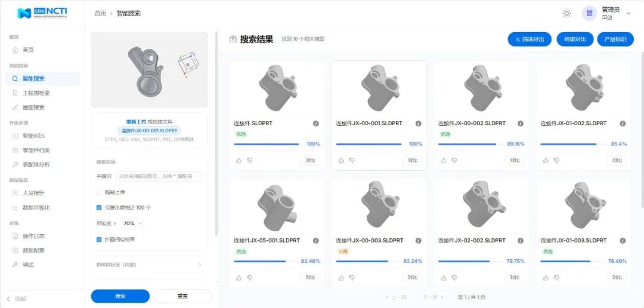
Task: Click the blue 搜索 button
Action: tap(120, 296)
